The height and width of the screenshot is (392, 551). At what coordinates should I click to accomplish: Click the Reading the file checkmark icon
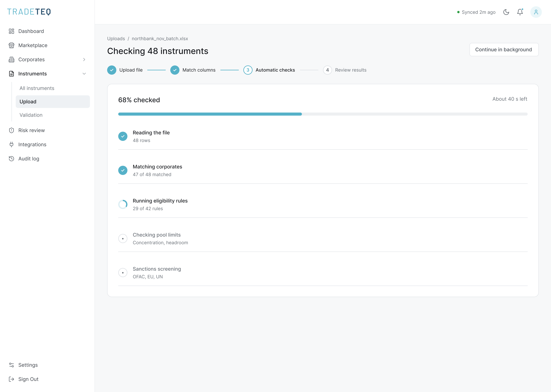(123, 136)
